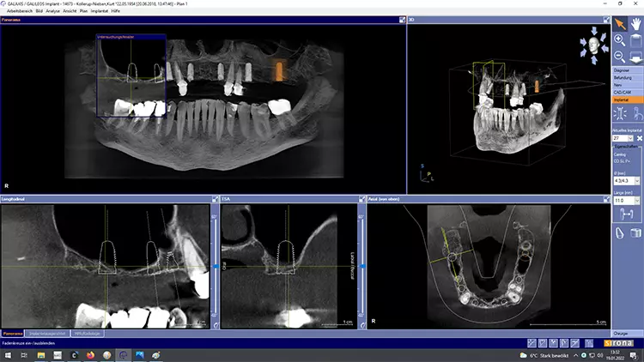The image size is (644, 362).
Task: Click the orange implant in panorama view
Action: click(277, 72)
